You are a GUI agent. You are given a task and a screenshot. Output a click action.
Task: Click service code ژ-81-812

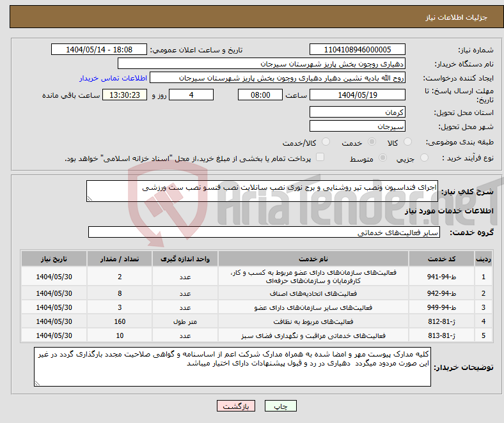(442, 321)
